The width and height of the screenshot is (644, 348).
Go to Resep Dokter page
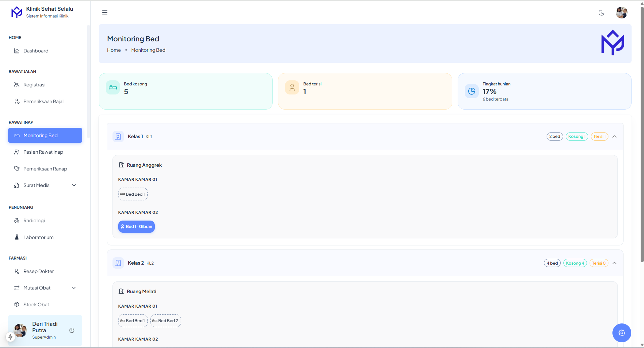[45, 271]
